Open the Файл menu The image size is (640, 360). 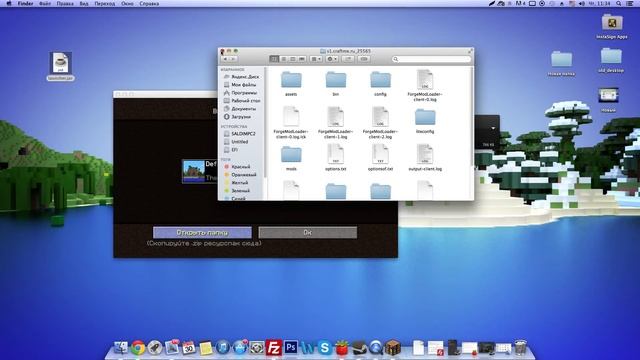(x=45, y=3)
